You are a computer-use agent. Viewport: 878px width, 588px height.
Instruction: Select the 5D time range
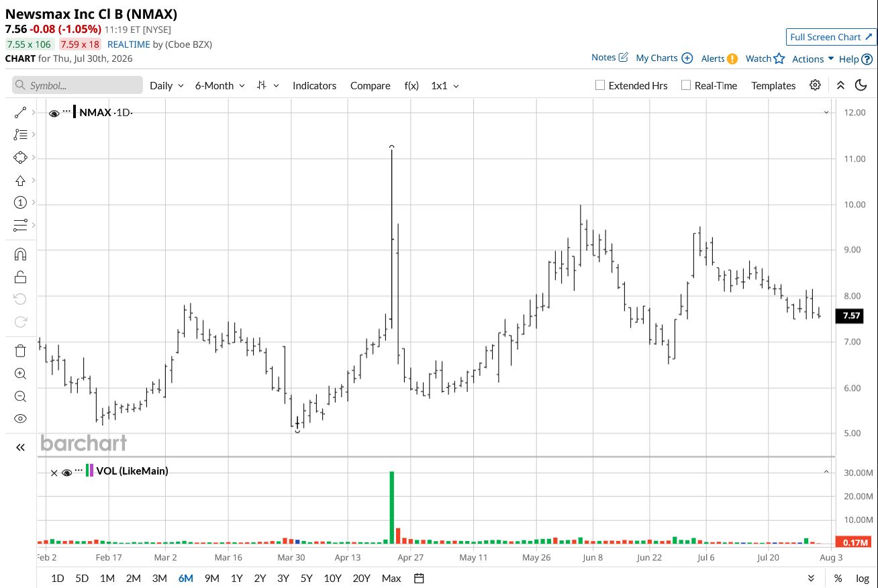coord(81,578)
